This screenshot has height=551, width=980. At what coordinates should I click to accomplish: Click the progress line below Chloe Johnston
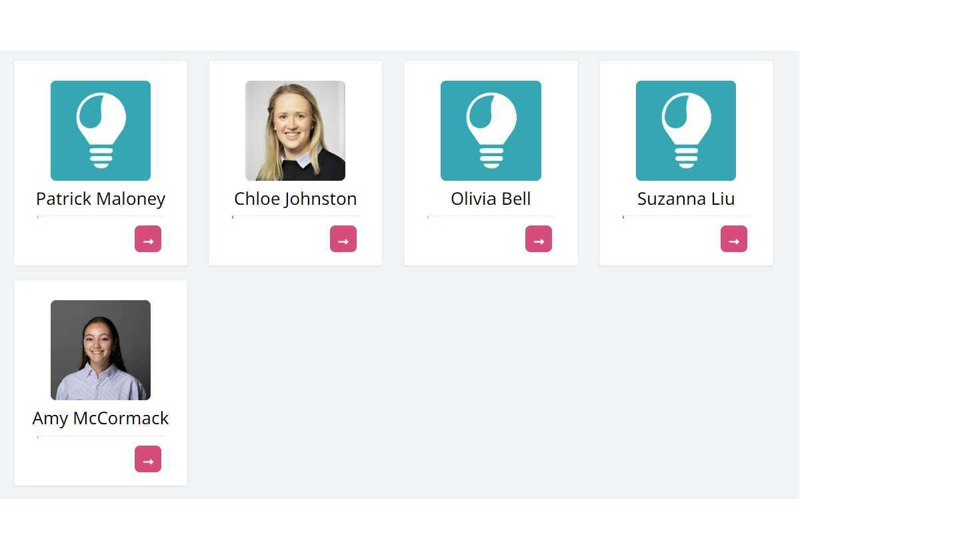pyautogui.click(x=295, y=217)
